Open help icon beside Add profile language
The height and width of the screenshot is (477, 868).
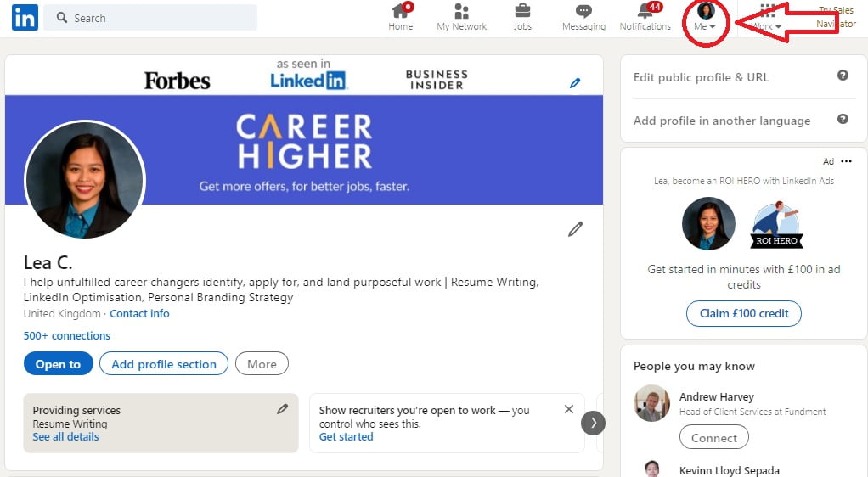[843, 119]
